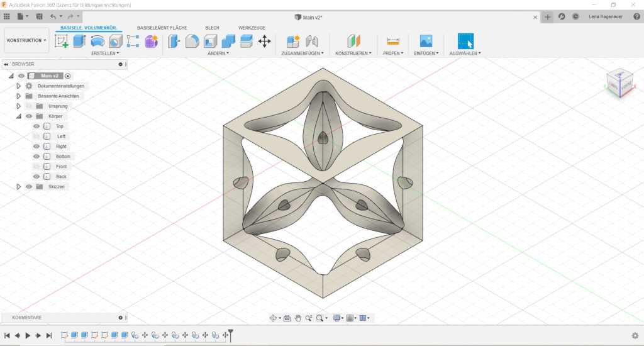Open the Prüfen menu

pos(393,53)
